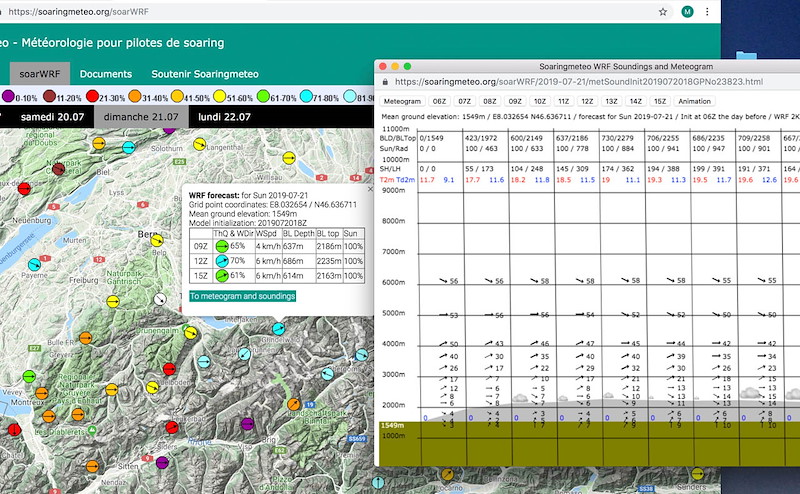This screenshot has height=494, width=800.
Task: Show the 12Z sounding
Action: (587, 101)
